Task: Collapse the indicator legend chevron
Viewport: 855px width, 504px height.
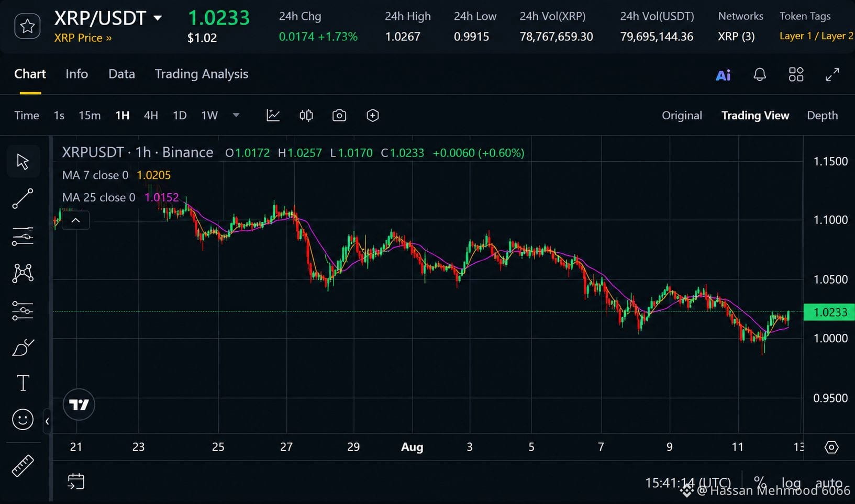Action: (x=75, y=220)
